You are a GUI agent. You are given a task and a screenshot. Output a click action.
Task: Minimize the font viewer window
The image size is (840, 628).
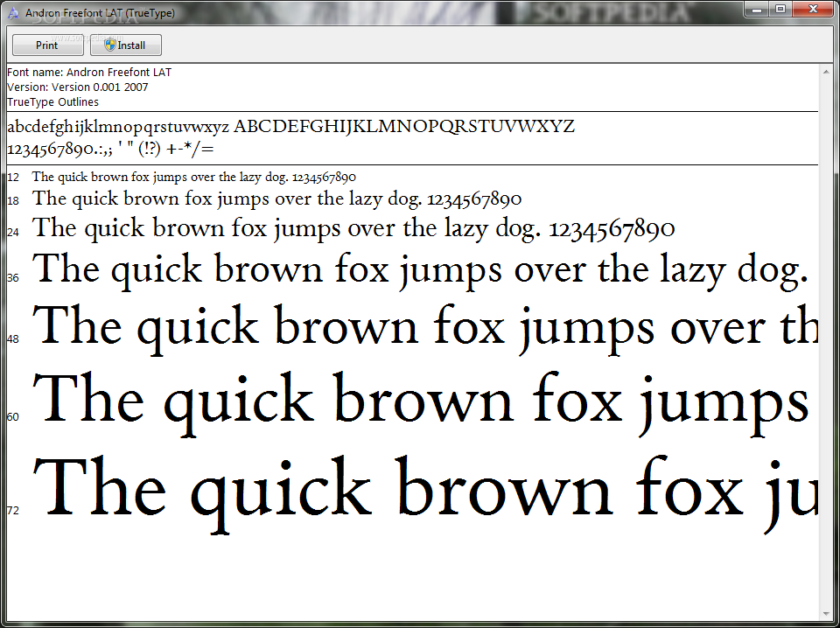(756, 9)
